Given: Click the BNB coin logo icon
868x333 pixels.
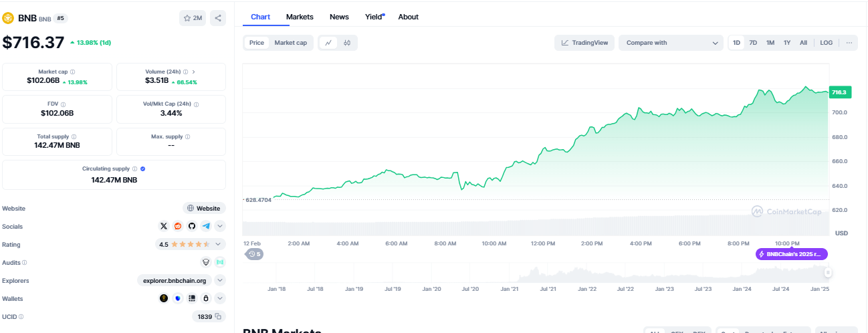Looking at the screenshot, I should tap(9, 18).
